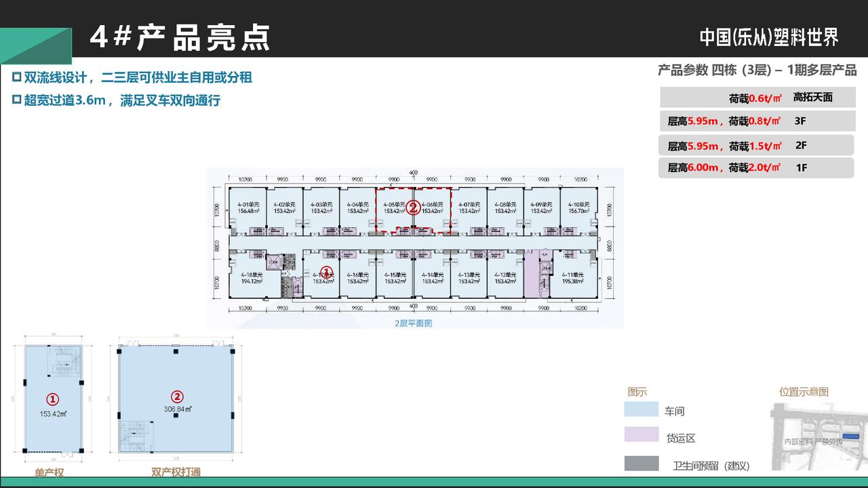
Task: Click the 双产权打通 label
Action: click(176, 472)
